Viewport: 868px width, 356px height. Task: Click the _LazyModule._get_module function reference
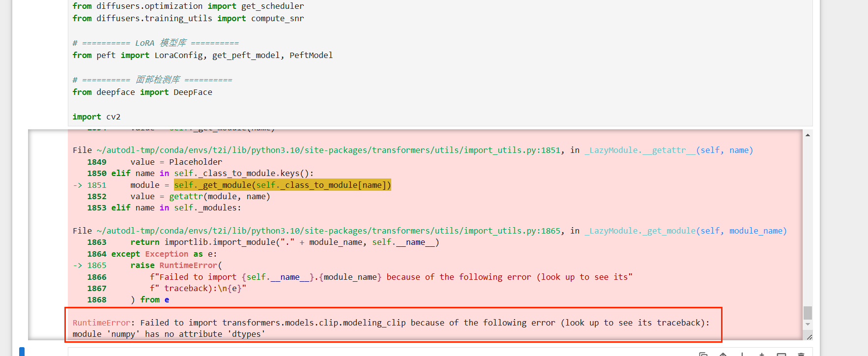tap(639, 231)
